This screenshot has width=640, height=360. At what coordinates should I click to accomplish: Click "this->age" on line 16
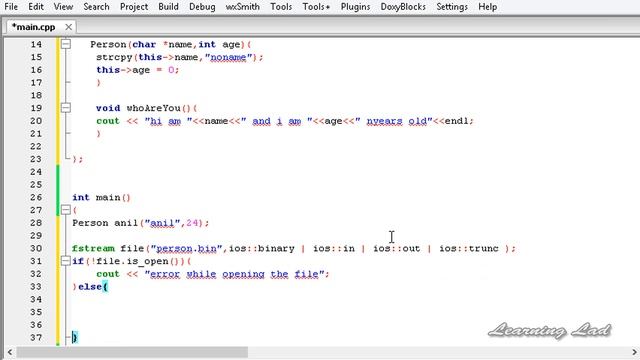[123, 70]
